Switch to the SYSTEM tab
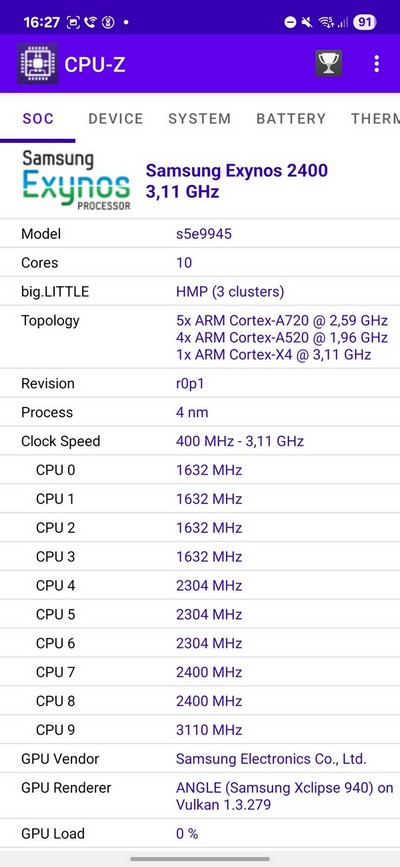 200,118
